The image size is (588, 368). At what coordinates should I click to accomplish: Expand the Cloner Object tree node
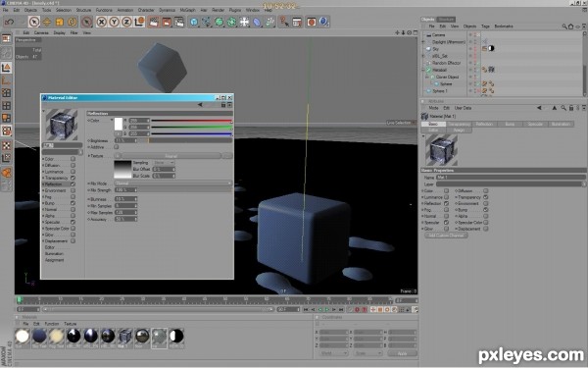[426, 77]
